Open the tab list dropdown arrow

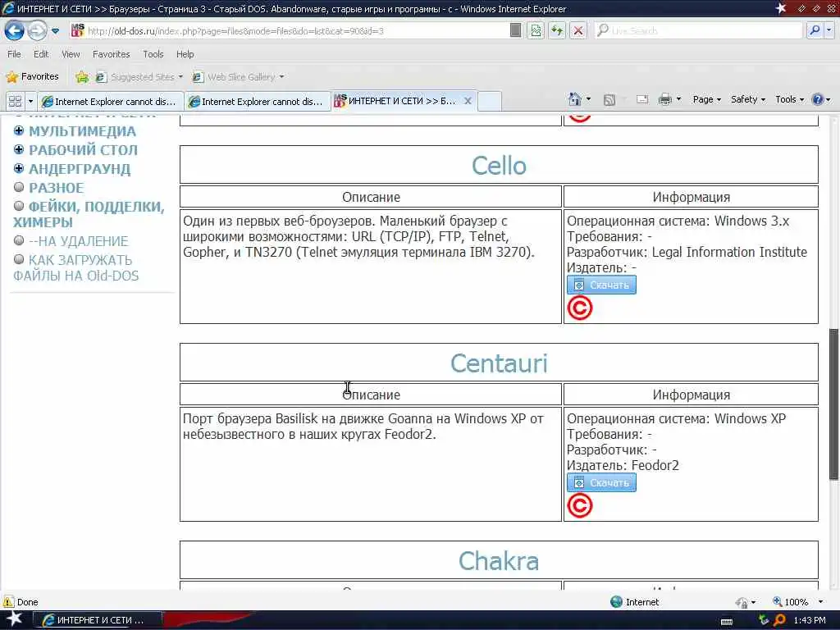point(30,101)
